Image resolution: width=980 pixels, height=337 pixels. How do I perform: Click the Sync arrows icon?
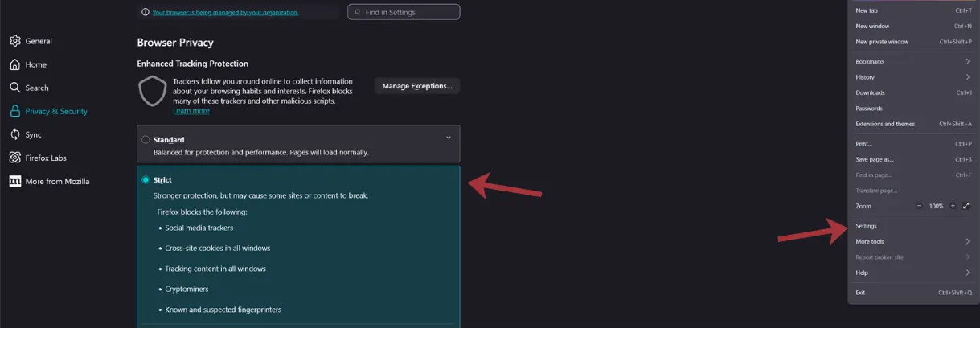(x=15, y=134)
